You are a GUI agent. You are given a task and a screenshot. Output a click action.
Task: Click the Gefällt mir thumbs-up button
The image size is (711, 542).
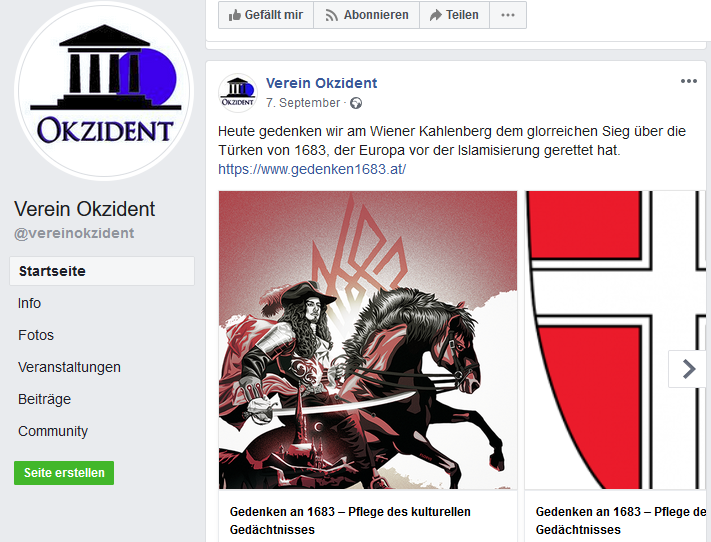click(x=266, y=15)
